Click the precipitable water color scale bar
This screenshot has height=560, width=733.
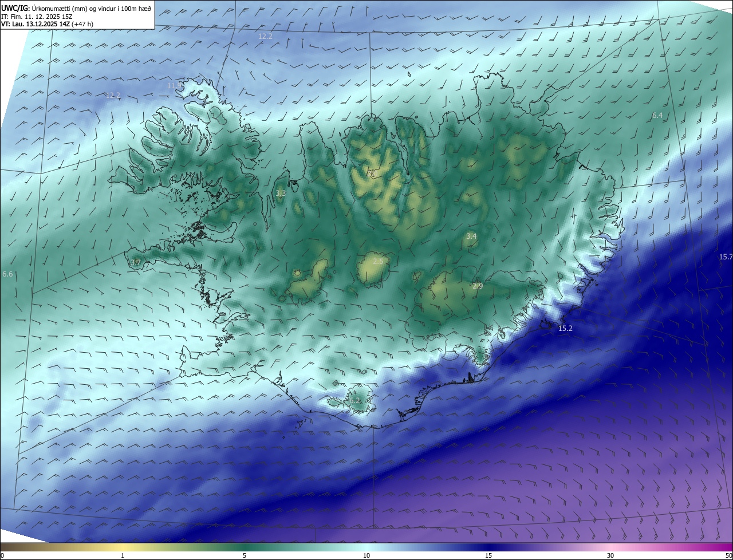tap(366, 547)
